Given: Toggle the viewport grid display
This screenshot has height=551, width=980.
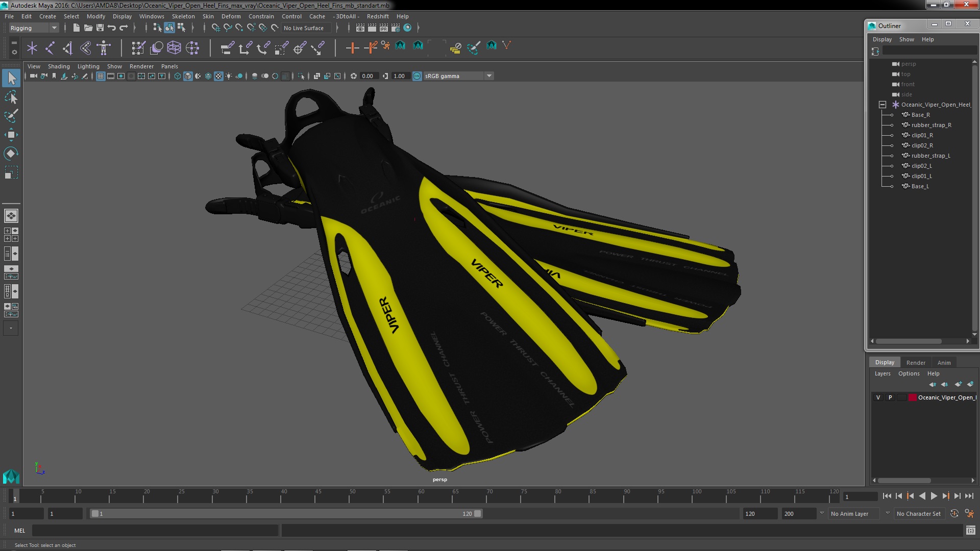Looking at the screenshot, I should (101, 76).
